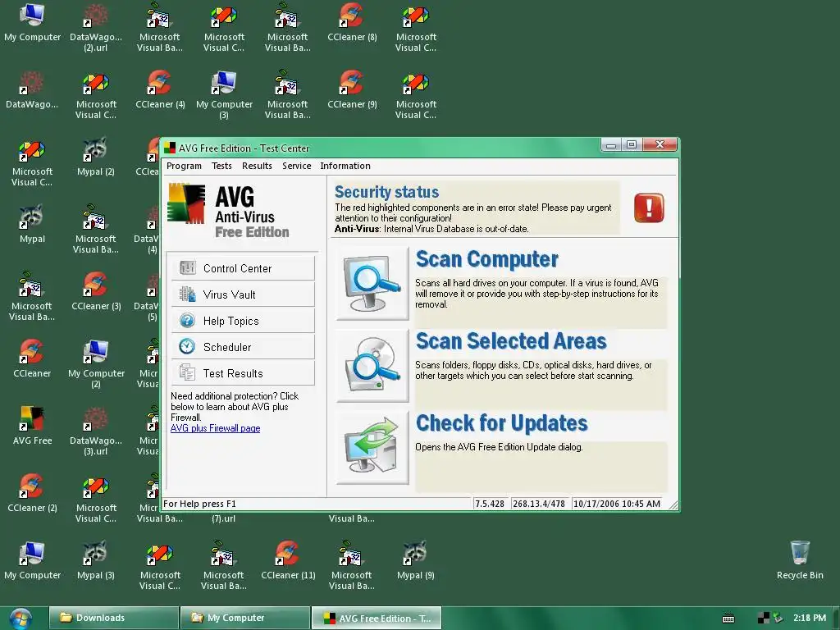Select the Mypal (2) raccoon icon
This screenshot has height=630, width=840.
95,158
